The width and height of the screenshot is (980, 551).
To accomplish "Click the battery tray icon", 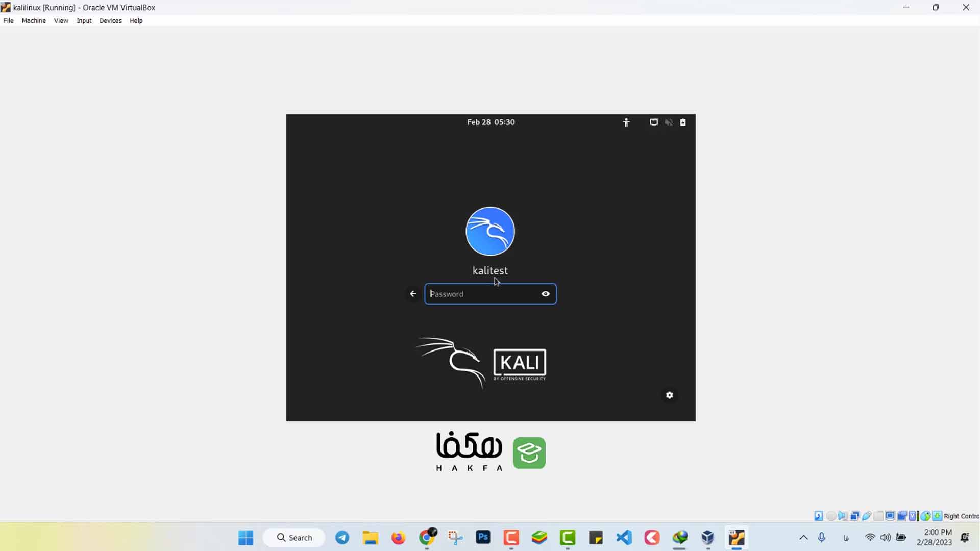I will click(x=901, y=537).
